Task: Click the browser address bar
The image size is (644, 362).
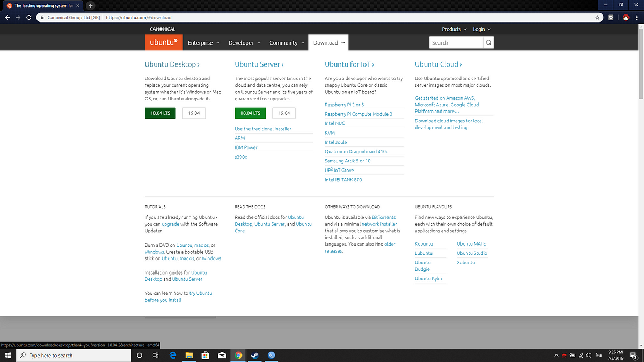Action: (319, 17)
